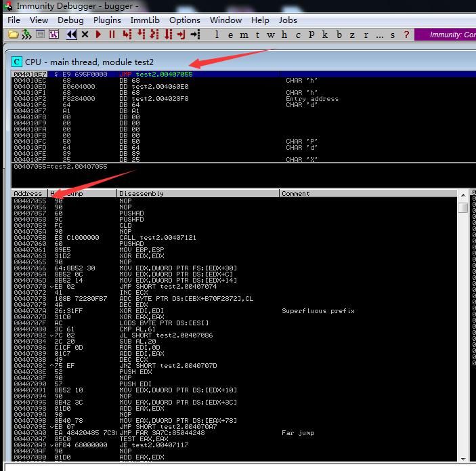
Task: Show memory map with 'm' button
Action: pyautogui.click(x=244, y=35)
